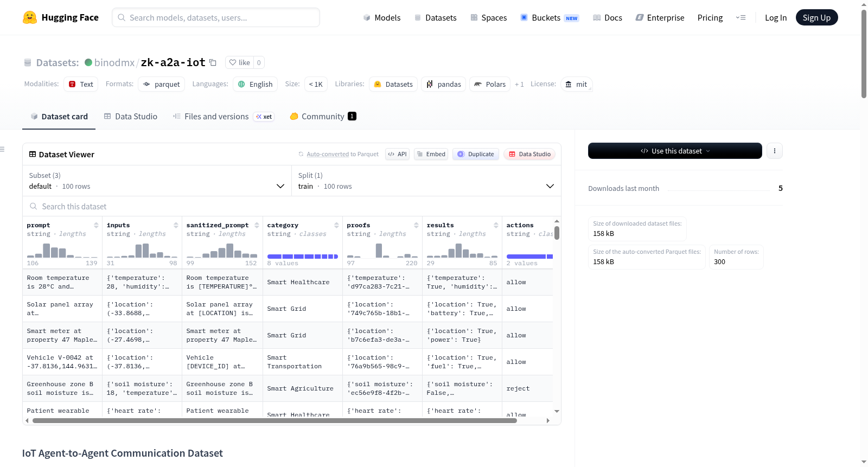
Task: Focus the Search models, datasets, users field
Action: point(216,17)
